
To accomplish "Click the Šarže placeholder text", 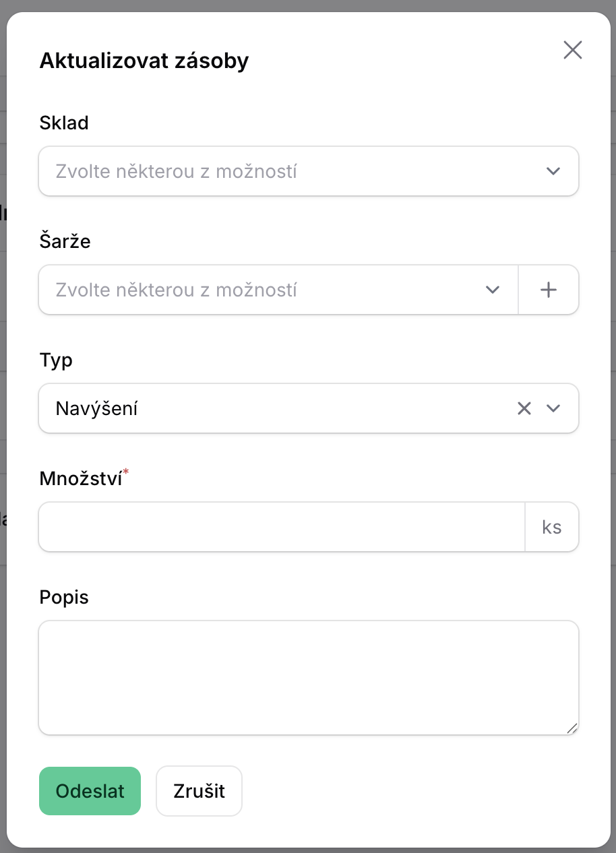I will point(177,290).
